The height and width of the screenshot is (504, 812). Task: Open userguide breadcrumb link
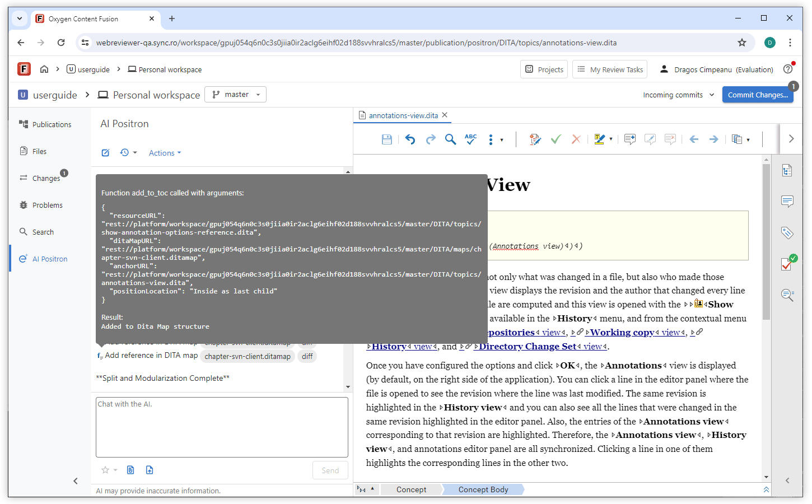coord(88,69)
